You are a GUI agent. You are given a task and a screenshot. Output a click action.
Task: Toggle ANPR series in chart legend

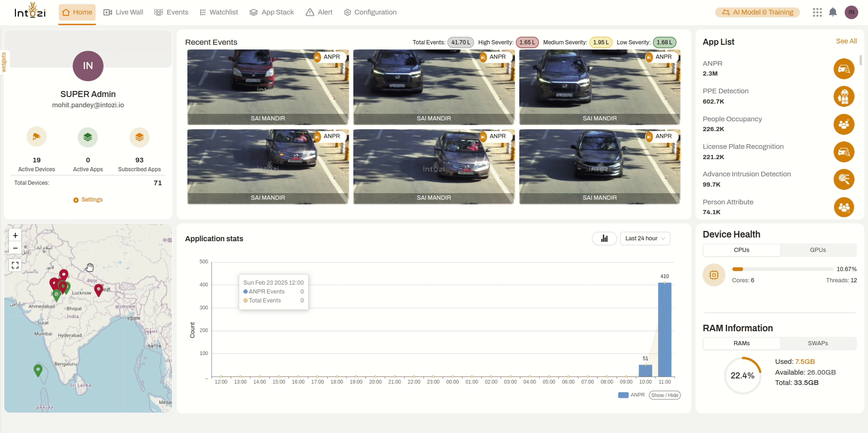pyautogui.click(x=631, y=395)
